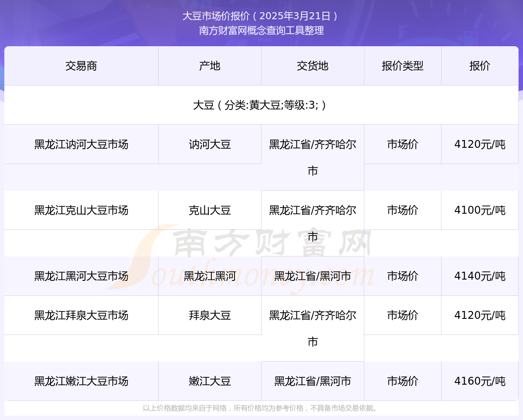Click the 4140元/吨 price cell
This screenshot has height=420, width=523.
tap(480, 276)
